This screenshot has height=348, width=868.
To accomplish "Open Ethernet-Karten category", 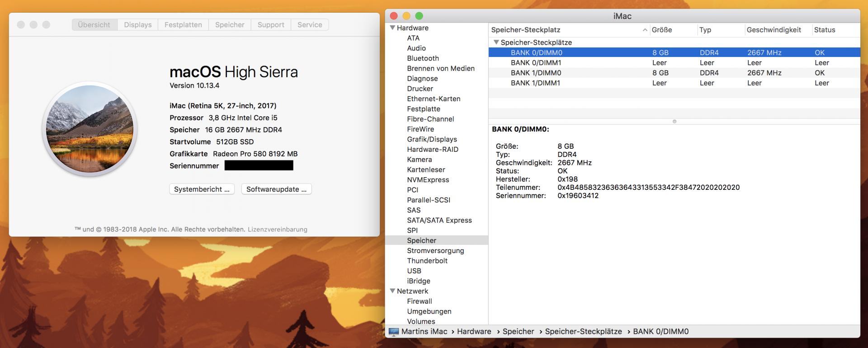I will [x=434, y=99].
